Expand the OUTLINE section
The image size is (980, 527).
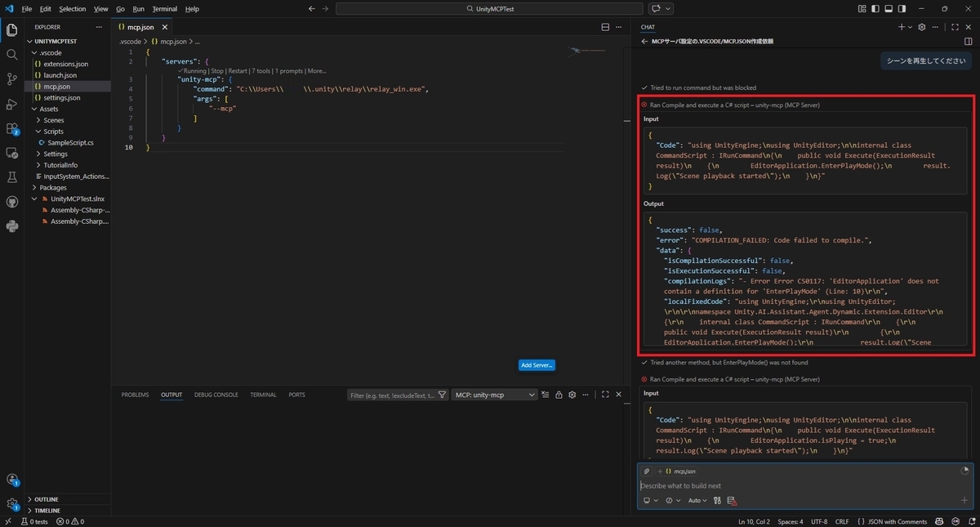(69, 499)
